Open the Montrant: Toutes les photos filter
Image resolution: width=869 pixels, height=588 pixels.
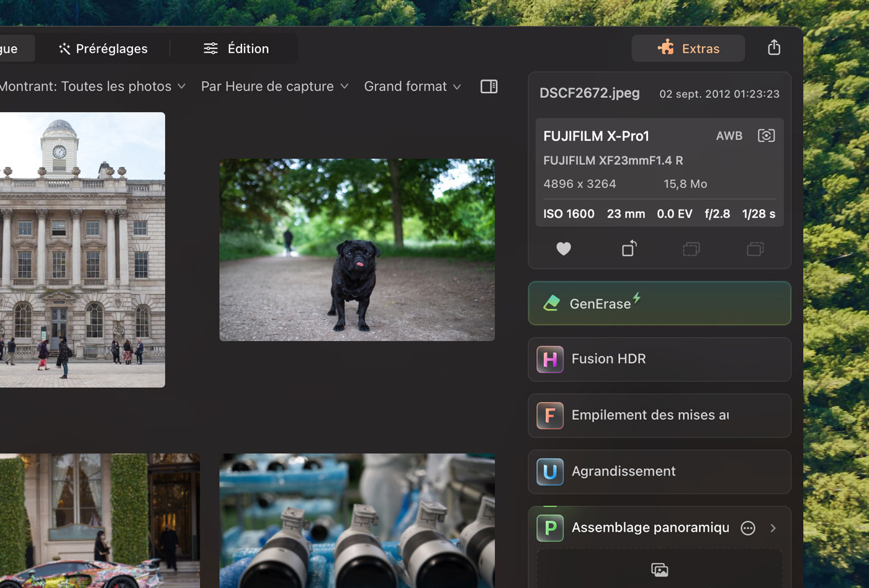[x=92, y=86]
